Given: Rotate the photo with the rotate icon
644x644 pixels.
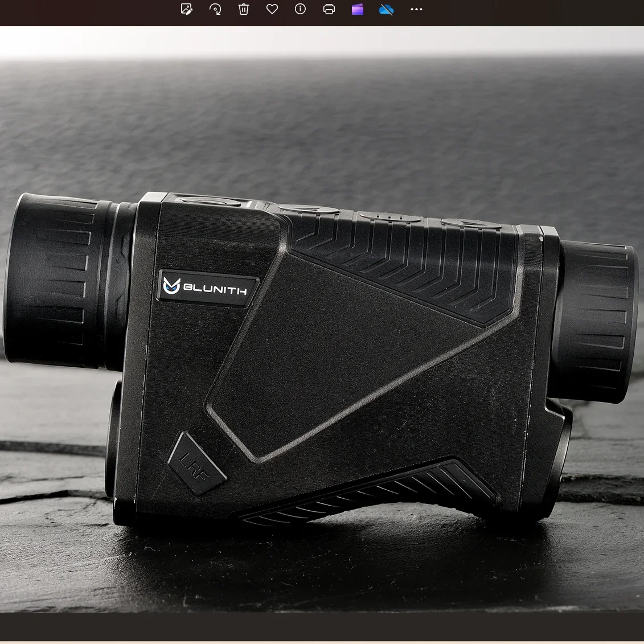Looking at the screenshot, I should (215, 9).
